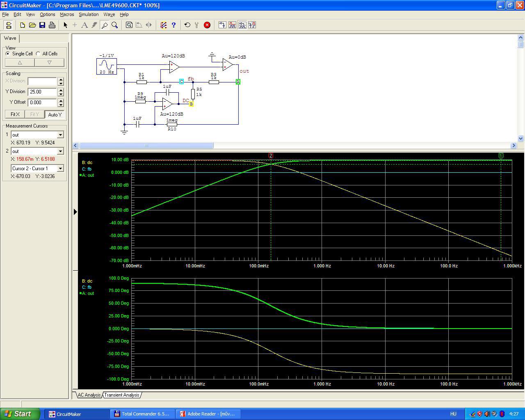Stop simulation with the red X icon
This screenshot has height=420, width=525.
[207, 25]
